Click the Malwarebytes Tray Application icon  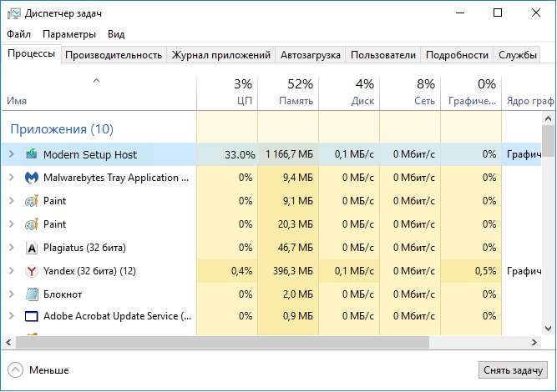(x=32, y=178)
